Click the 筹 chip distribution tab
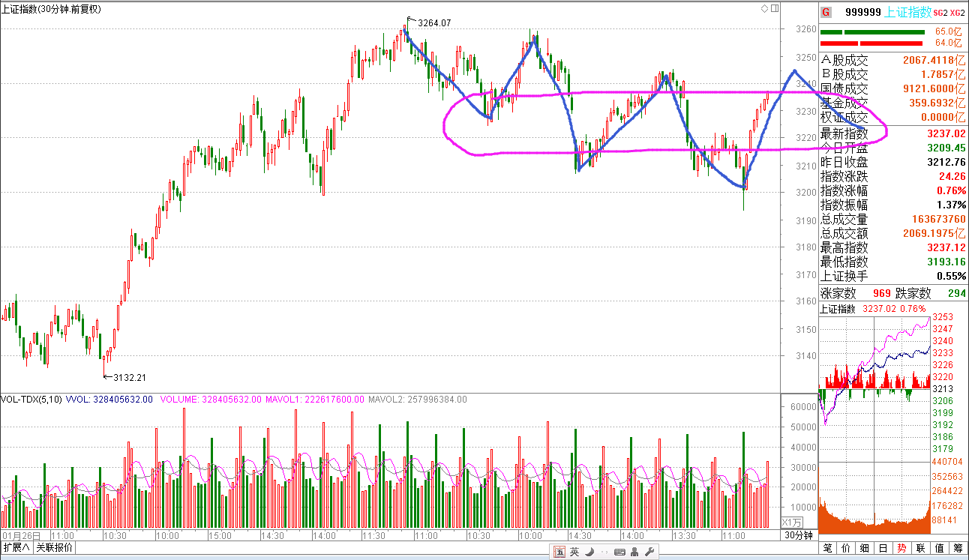 click(x=958, y=548)
